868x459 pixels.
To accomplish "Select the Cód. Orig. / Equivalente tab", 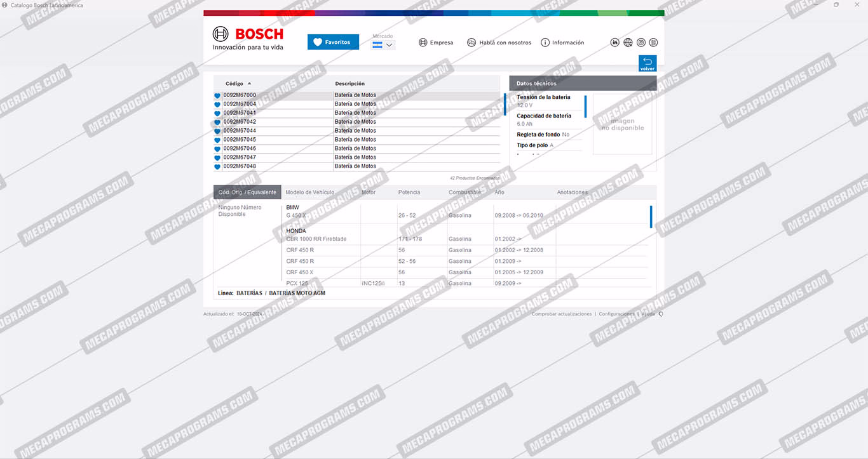I will click(247, 192).
